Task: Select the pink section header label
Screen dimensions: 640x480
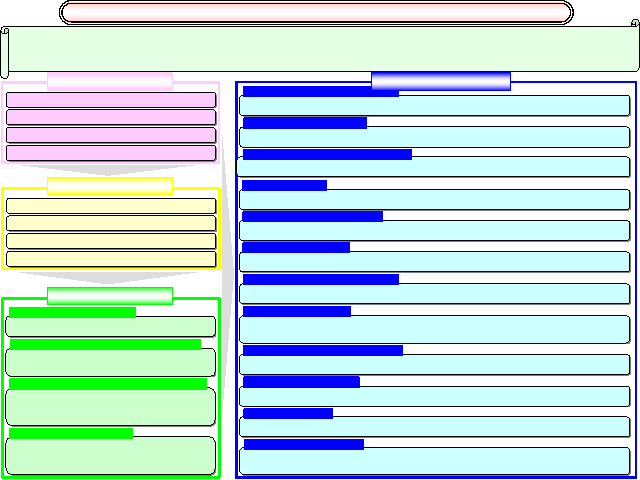Action: point(110,81)
